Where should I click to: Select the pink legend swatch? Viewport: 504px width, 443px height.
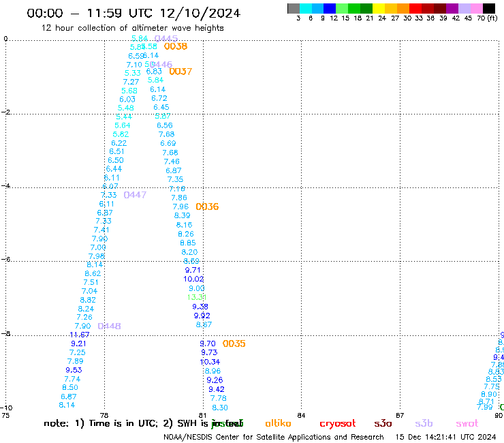(476, 8)
